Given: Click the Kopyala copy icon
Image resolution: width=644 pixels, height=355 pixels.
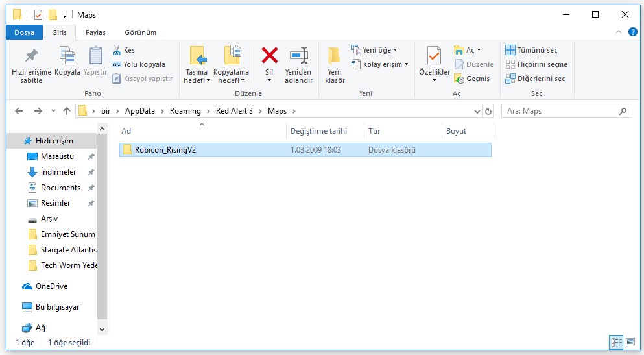Looking at the screenshot, I should coord(67,57).
